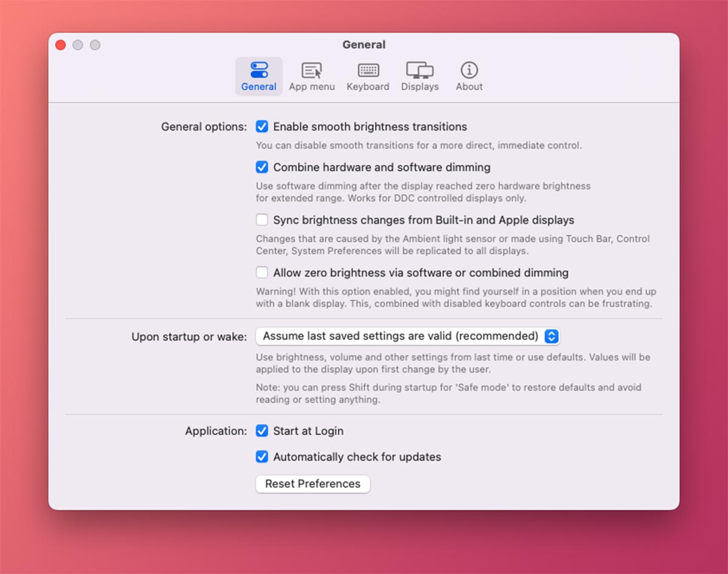Click the 'Changes that are caused by' description
The image size is (728, 574).
tap(453, 245)
